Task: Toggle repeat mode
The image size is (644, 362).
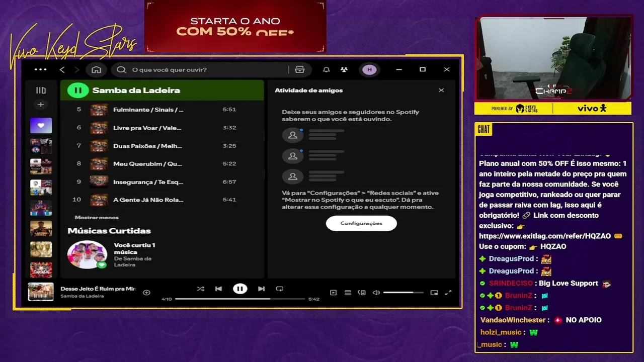Action: click(280, 289)
